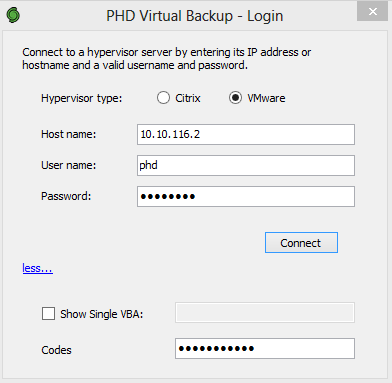Screen dimensions: 392x383
Task: Click the Hypervisor type: label
Action: coord(82,98)
